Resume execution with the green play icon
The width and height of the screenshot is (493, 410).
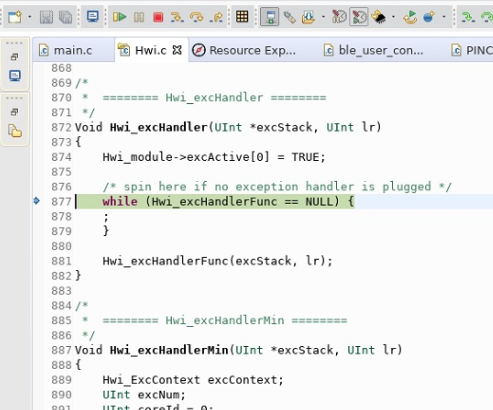pyautogui.click(x=120, y=17)
